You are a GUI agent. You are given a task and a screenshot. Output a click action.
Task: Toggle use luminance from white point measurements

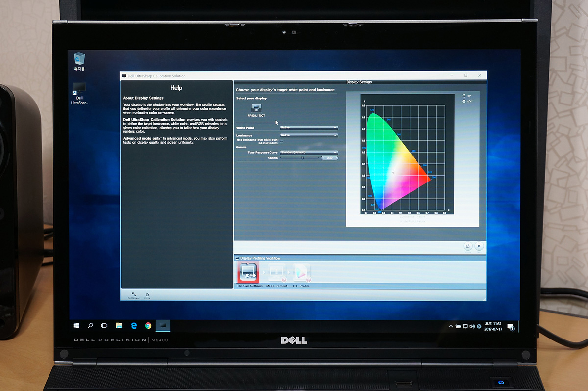tap(281, 140)
